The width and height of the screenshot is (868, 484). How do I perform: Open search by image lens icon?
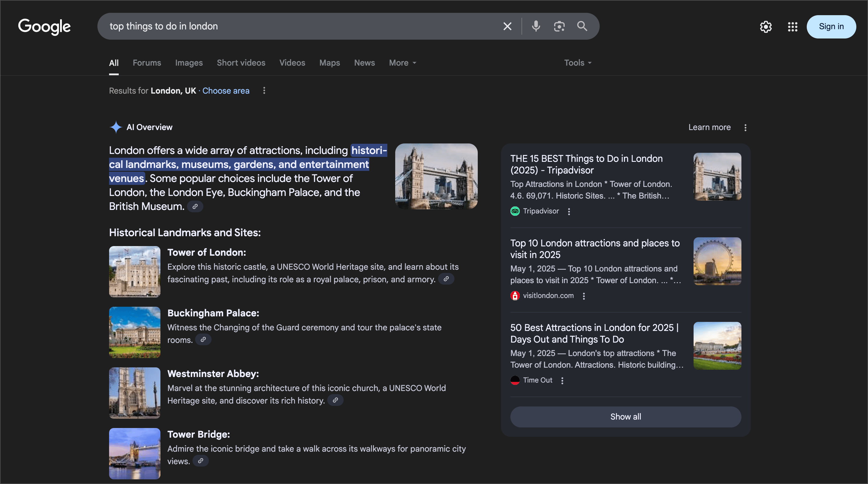click(x=559, y=26)
